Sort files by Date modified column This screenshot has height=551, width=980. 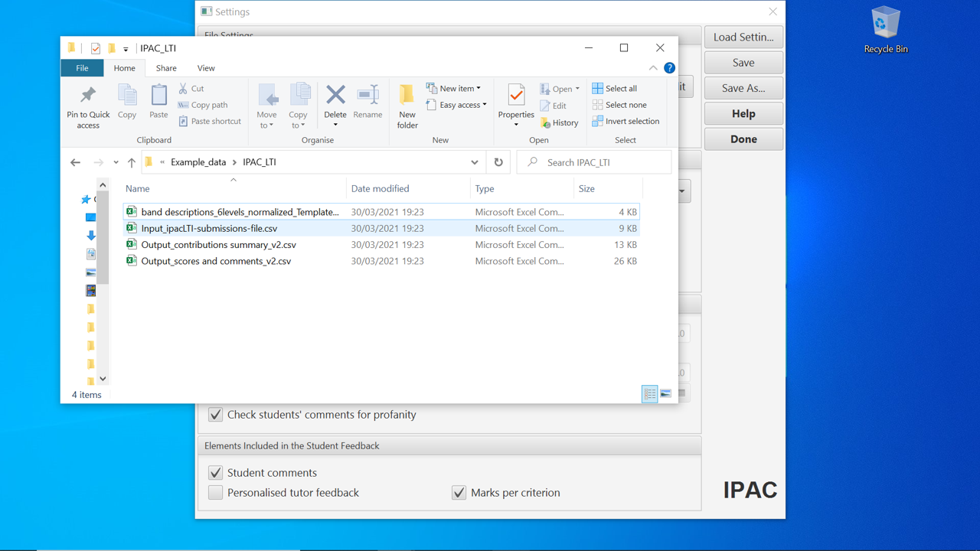[408, 188]
